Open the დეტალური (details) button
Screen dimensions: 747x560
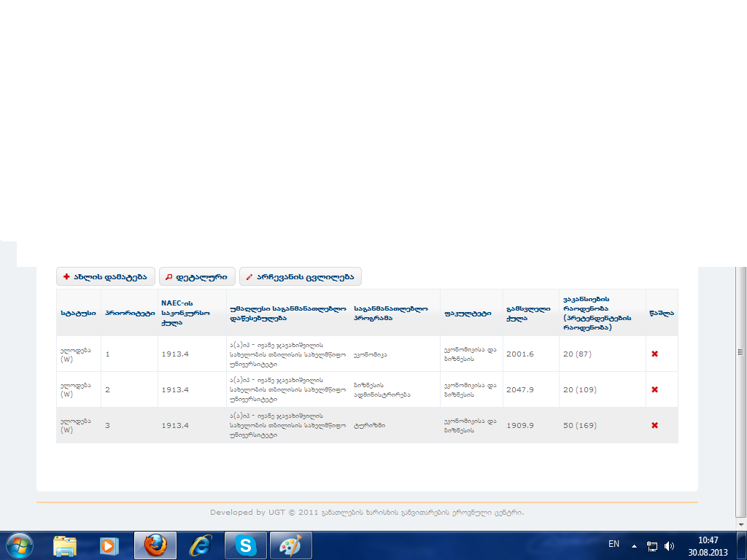197,276
